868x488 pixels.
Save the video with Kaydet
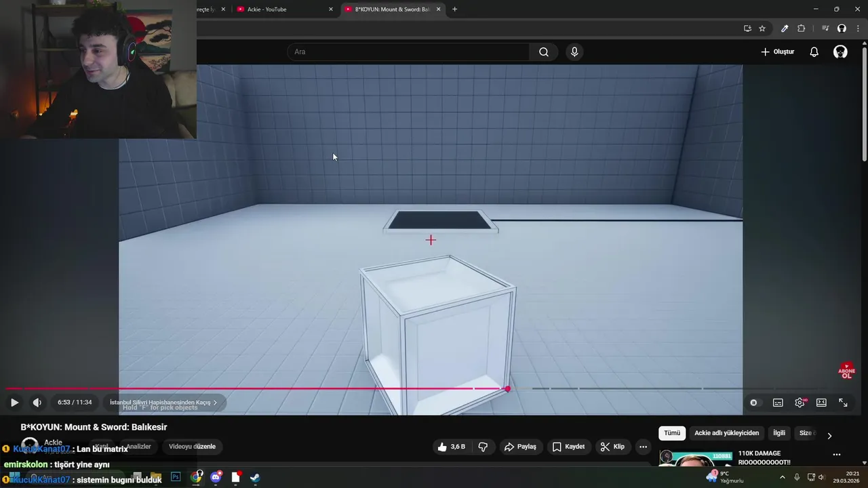click(568, 447)
